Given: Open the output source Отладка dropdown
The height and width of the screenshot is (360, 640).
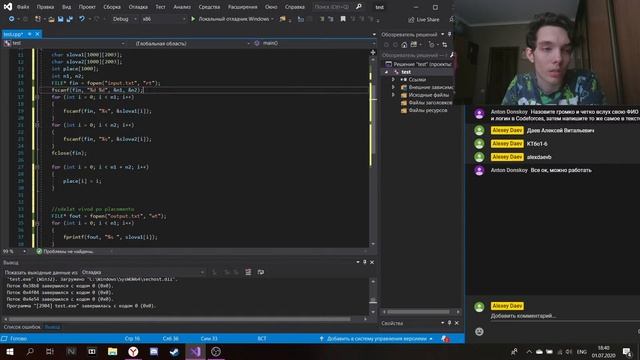Looking at the screenshot, I should pos(142,272).
